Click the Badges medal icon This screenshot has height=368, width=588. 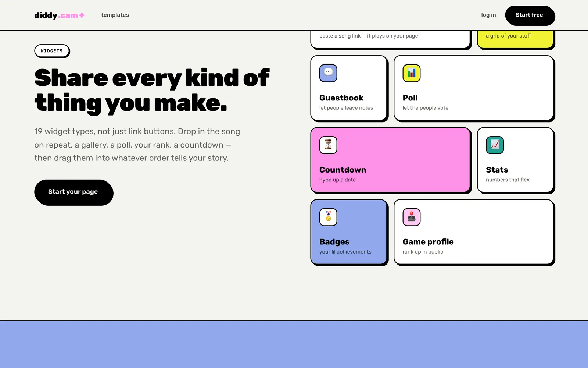pyautogui.click(x=328, y=217)
